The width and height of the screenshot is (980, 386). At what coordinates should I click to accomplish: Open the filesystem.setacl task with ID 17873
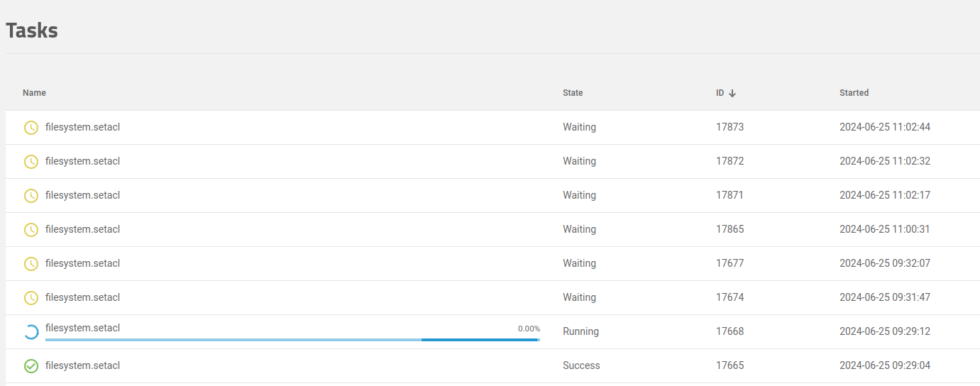[x=82, y=127]
